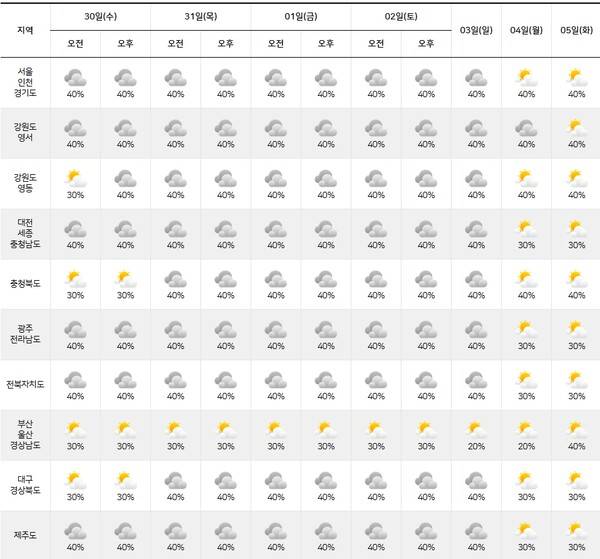Click 40% value for 광주 전라남도 31일(목) 오후

[x=226, y=346]
